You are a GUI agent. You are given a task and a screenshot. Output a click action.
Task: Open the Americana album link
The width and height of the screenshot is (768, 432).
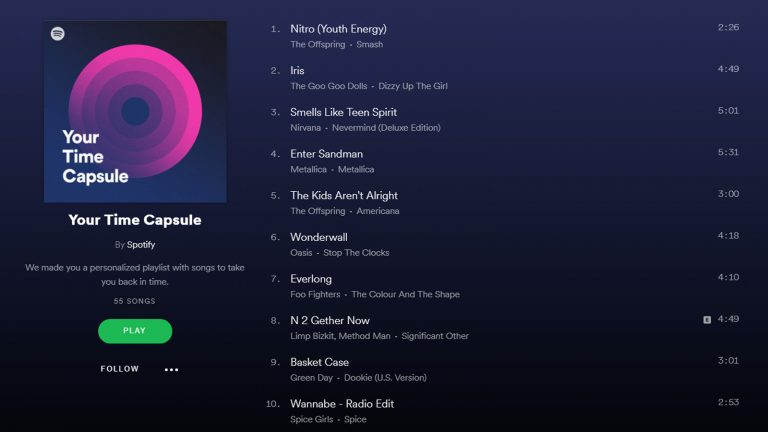(378, 211)
